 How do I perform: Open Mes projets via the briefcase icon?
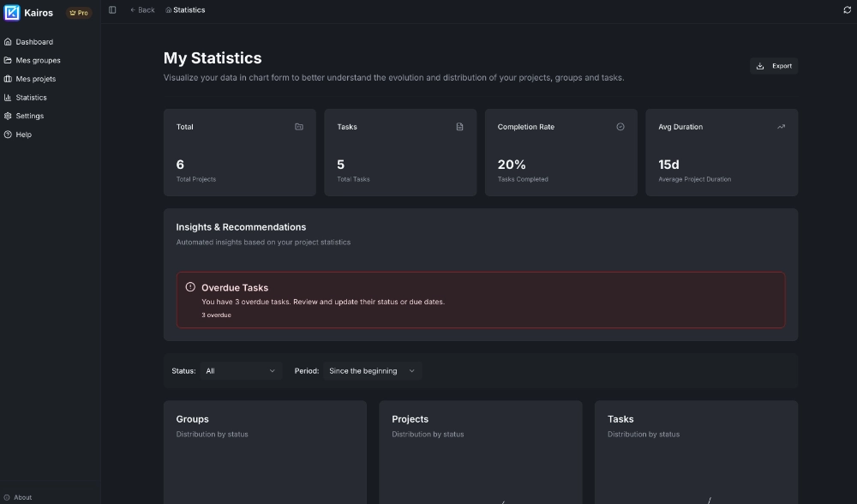coord(9,78)
